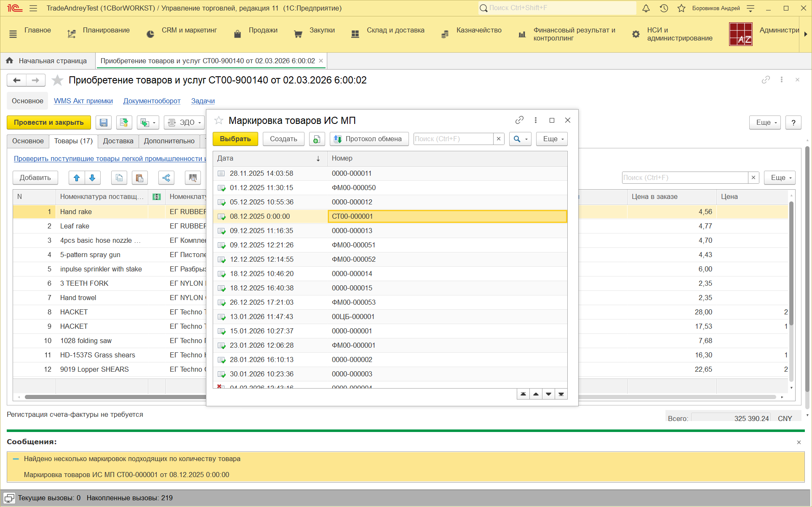
Task: Jump to end of marking list
Action: click(561, 394)
